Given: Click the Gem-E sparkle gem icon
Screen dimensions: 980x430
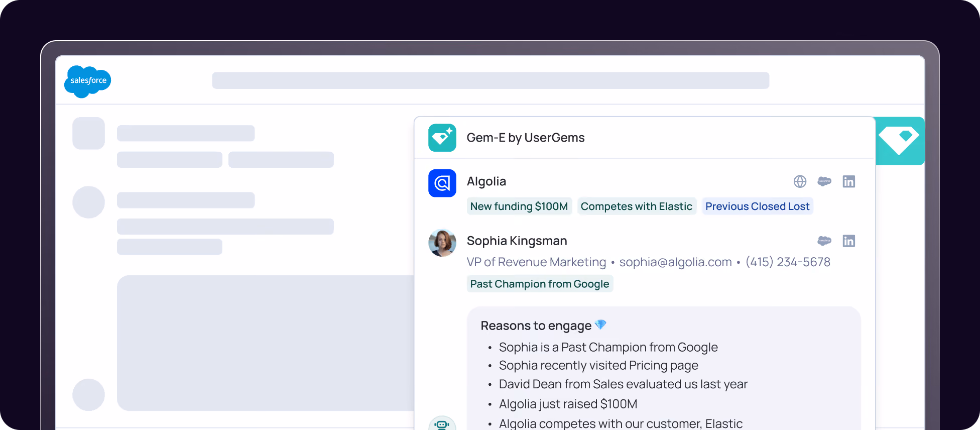Looking at the screenshot, I should [x=442, y=138].
